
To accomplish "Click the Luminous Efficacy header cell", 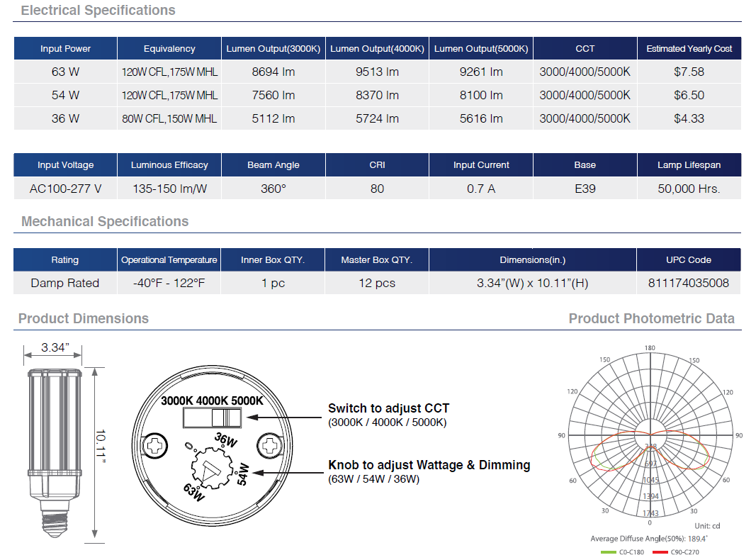I will tap(169, 165).
